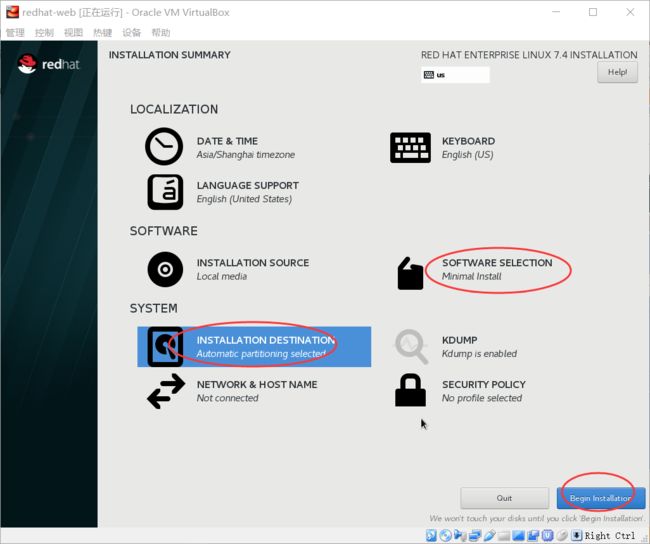Open Keyboard layout settings icon
Viewport: 650px width, 544px height.
click(410, 148)
